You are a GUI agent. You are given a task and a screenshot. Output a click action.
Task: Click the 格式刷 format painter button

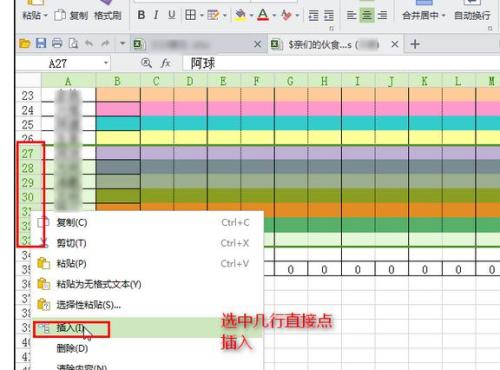(x=108, y=15)
